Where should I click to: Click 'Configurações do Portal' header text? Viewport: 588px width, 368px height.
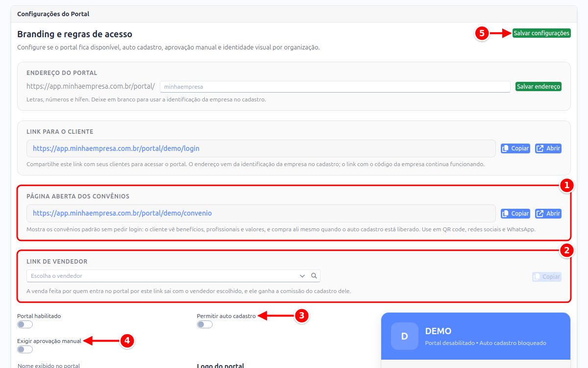[x=53, y=14]
